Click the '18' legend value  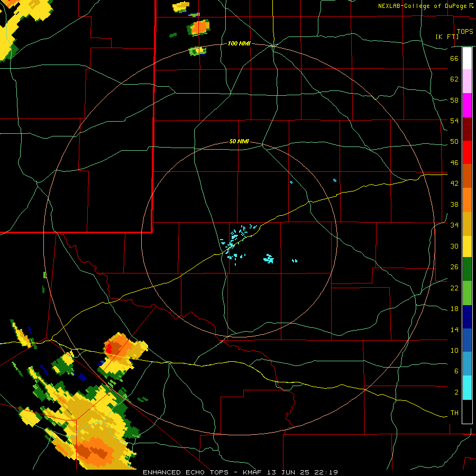click(454, 309)
